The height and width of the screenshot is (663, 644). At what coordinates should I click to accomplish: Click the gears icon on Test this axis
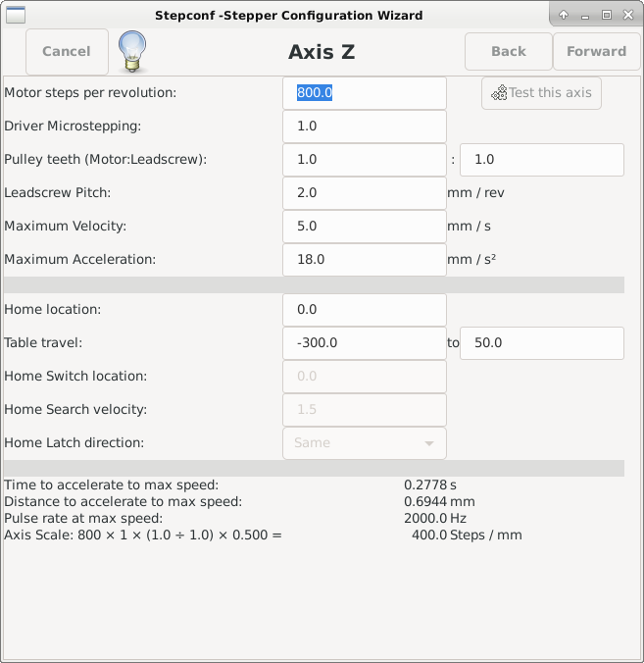[x=499, y=92]
